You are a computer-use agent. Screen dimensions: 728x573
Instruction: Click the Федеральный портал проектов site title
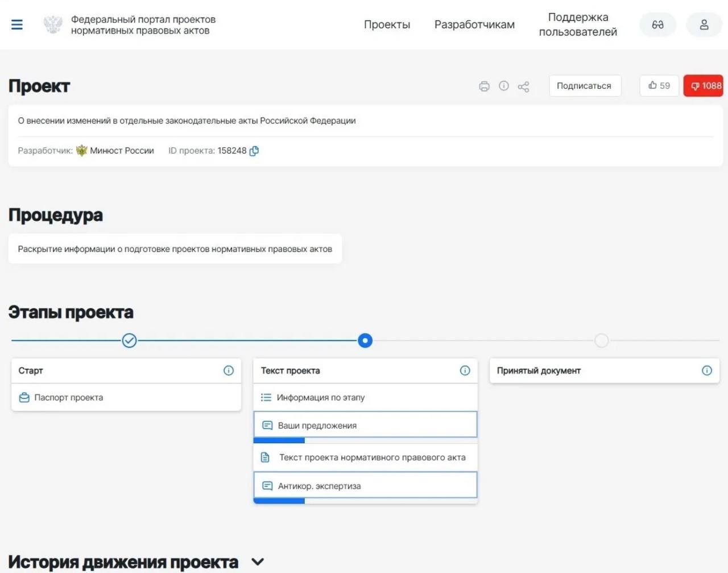click(x=143, y=24)
